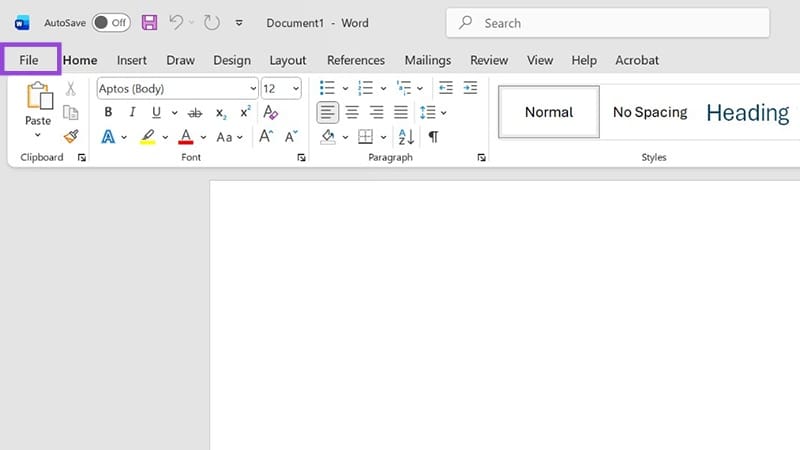Screen dimensions: 800x450
Task: Toggle AutoSave switch on
Action: [x=111, y=22]
